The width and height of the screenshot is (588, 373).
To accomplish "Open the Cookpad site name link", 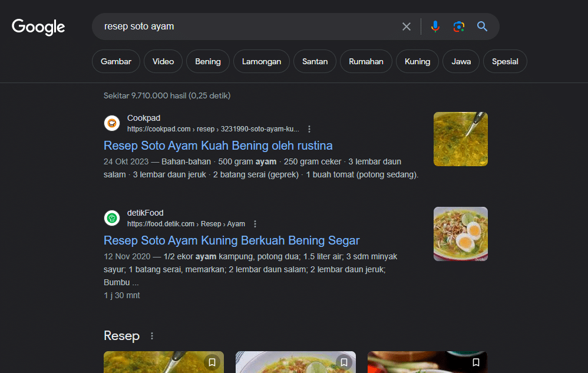I will [144, 118].
